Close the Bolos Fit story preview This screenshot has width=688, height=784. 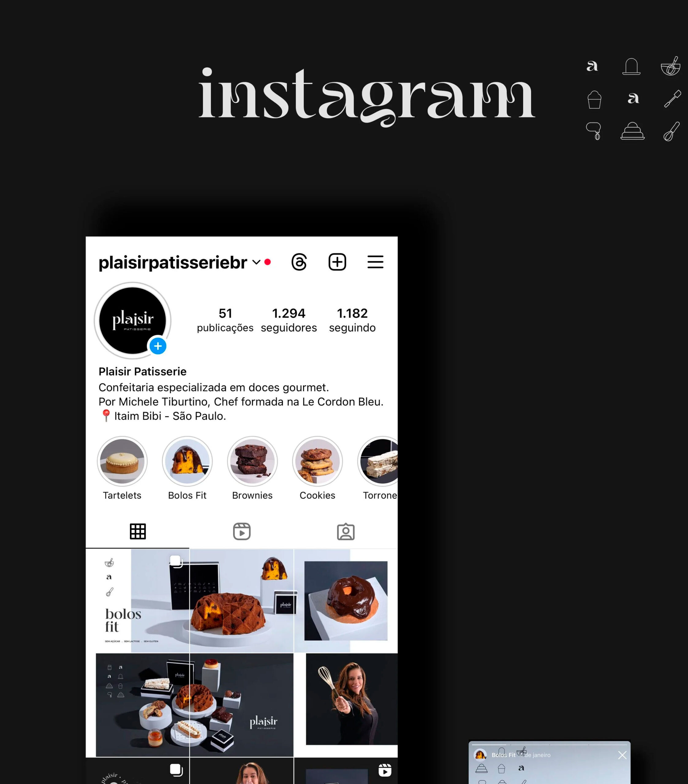pyautogui.click(x=622, y=755)
